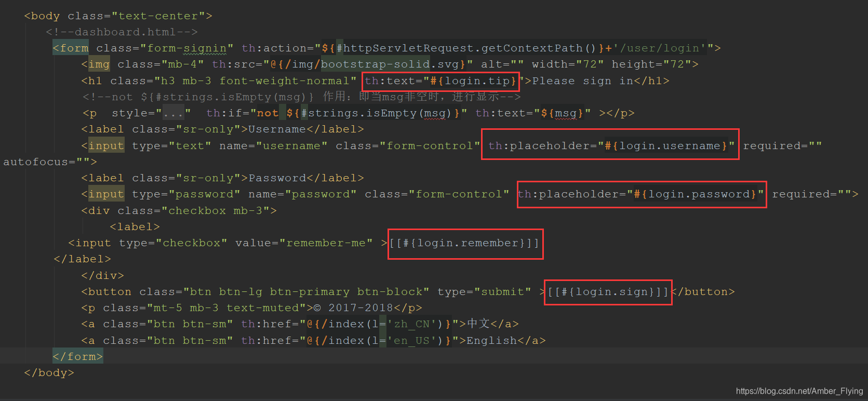Click the #{login.password} placeholder expression

point(695,194)
